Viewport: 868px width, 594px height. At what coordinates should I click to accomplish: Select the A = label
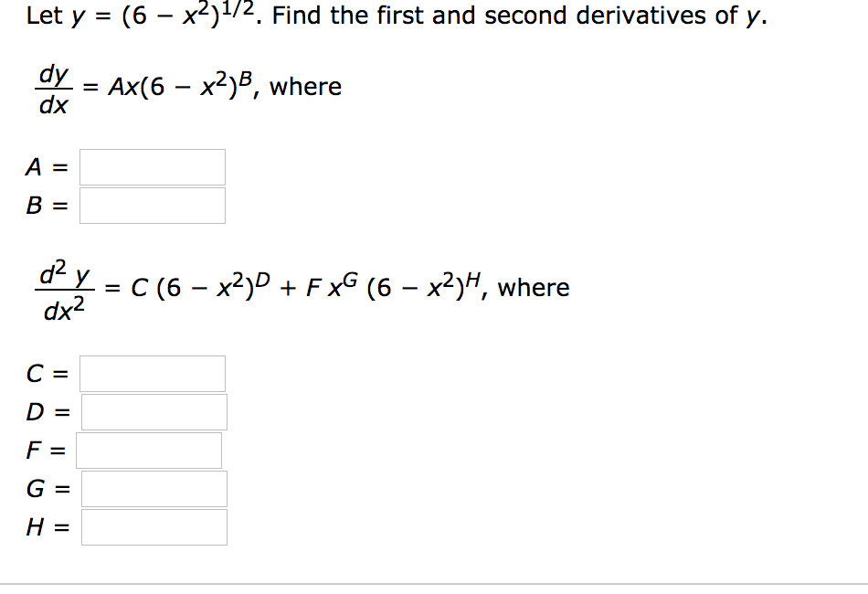pos(47,166)
